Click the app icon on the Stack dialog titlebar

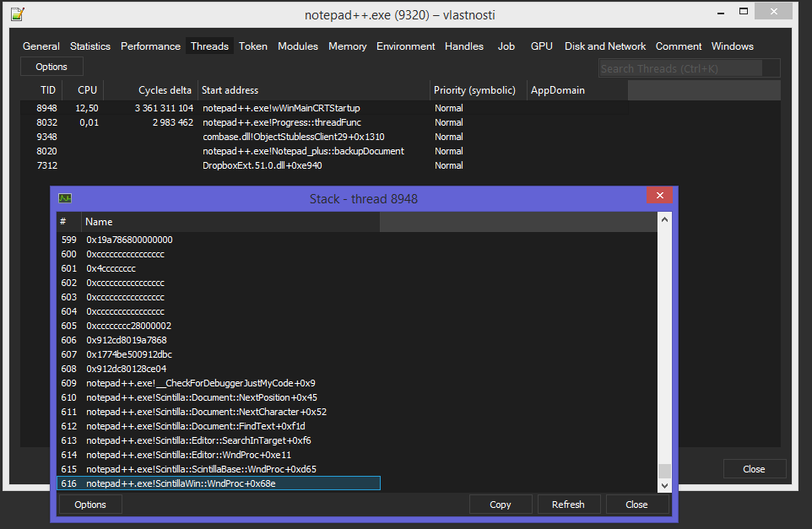point(64,197)
